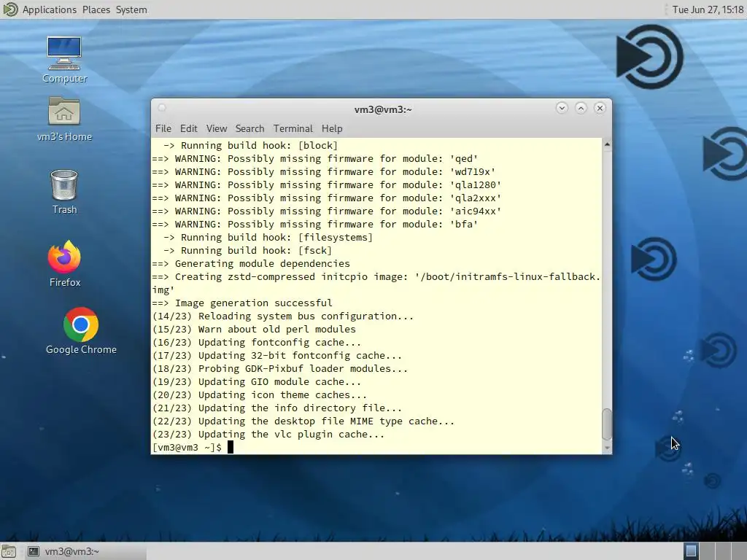The image size is (747, 560).
Task: Open the terminal Search menu
Action: [249, 128]
